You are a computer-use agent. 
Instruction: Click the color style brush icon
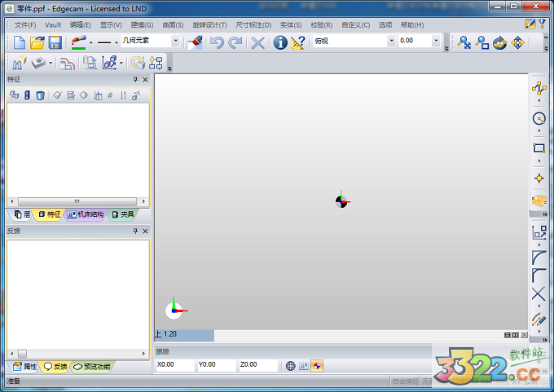(78, 42)
